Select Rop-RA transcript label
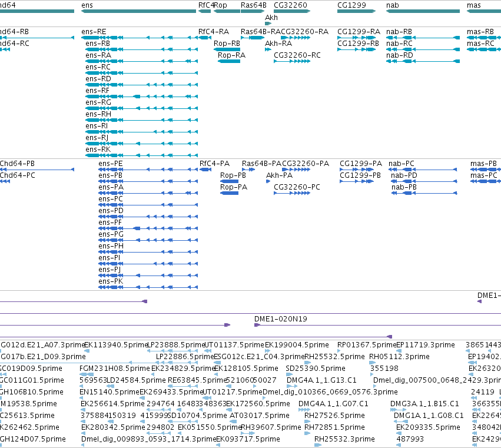This screenshot has width=501, height=448. [x=231, y=55]
